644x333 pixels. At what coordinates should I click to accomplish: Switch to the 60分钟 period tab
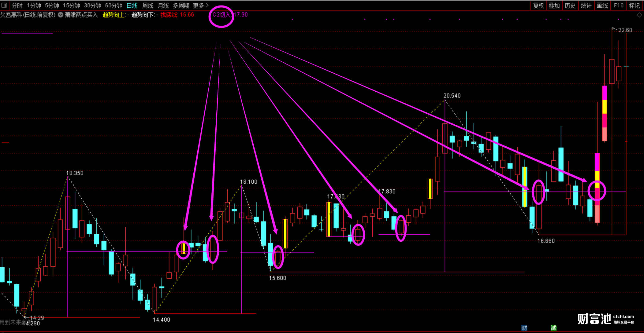tap(114, 5)
